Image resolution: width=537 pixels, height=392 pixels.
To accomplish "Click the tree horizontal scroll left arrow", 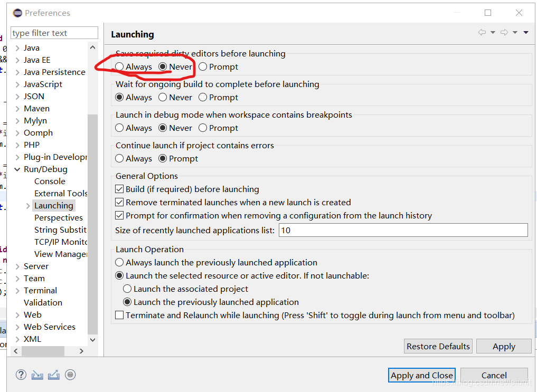I will [16, 351].
